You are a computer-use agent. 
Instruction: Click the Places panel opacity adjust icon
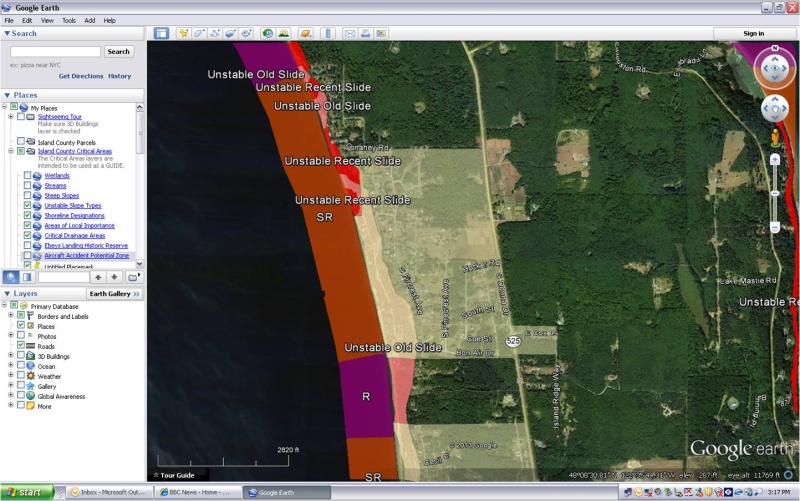coord(27,277)
